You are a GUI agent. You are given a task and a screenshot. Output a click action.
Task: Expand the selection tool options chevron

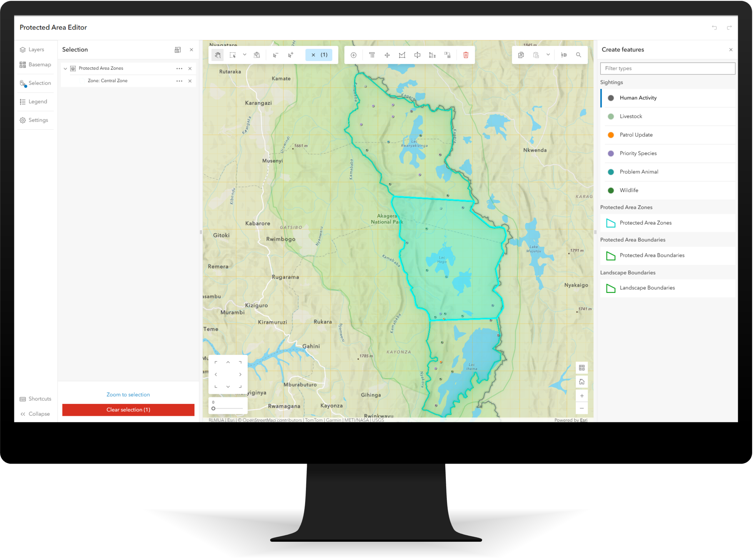[245, 55]
